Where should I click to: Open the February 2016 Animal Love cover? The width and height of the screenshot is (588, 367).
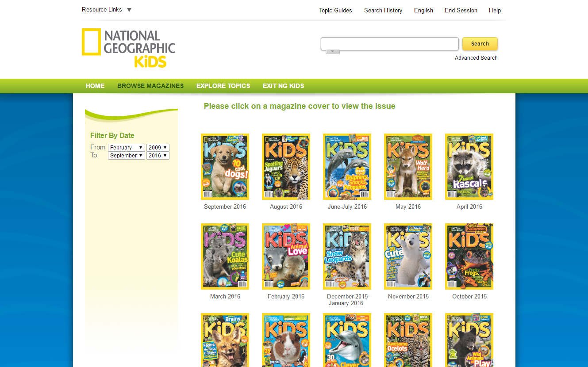(x=286, y=256)
